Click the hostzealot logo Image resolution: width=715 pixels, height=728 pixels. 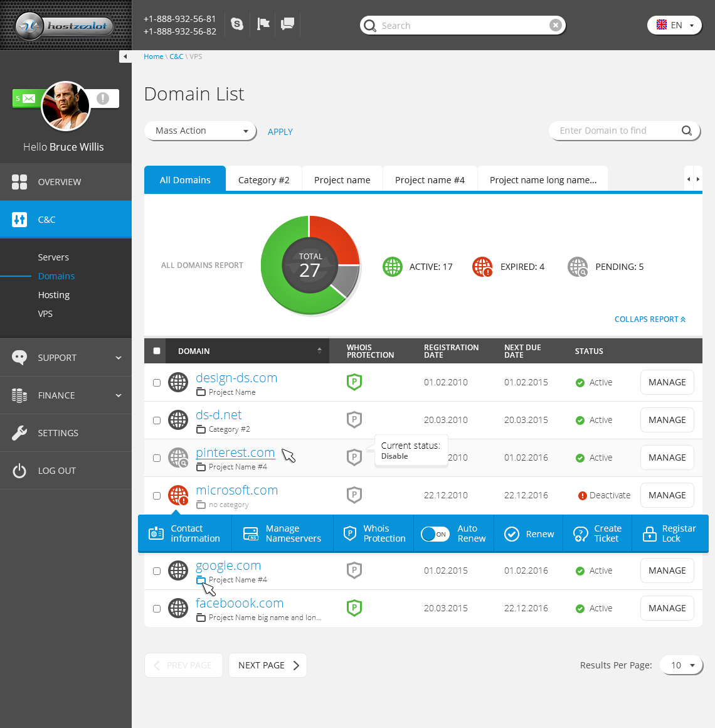pos(65,26)
